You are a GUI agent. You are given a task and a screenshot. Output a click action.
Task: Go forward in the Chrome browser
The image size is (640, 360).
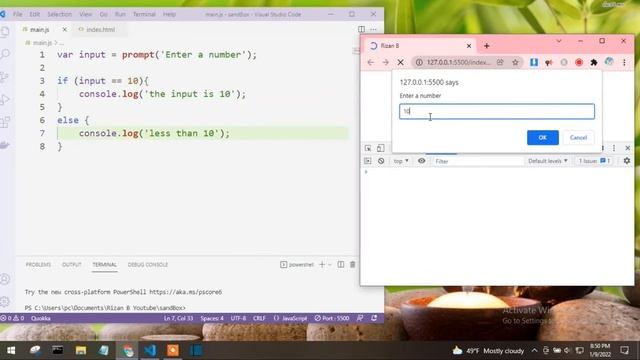[x=386, y=62]
